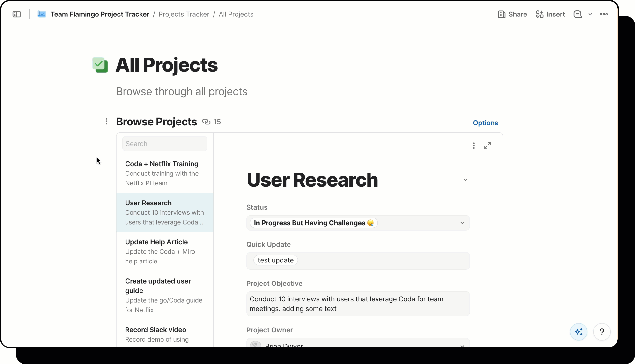Expand the Status dropdown arrow
This screenshot has width=635, height=364.
tap(462, 223)
